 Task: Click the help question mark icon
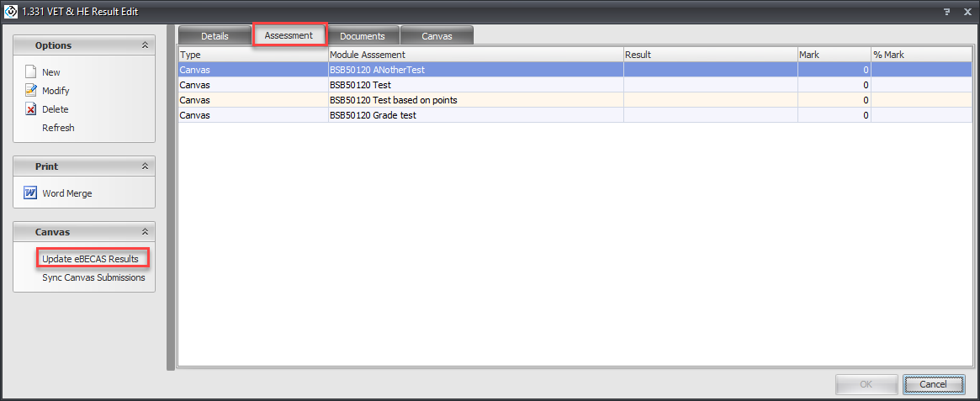[x=948, y=11]
